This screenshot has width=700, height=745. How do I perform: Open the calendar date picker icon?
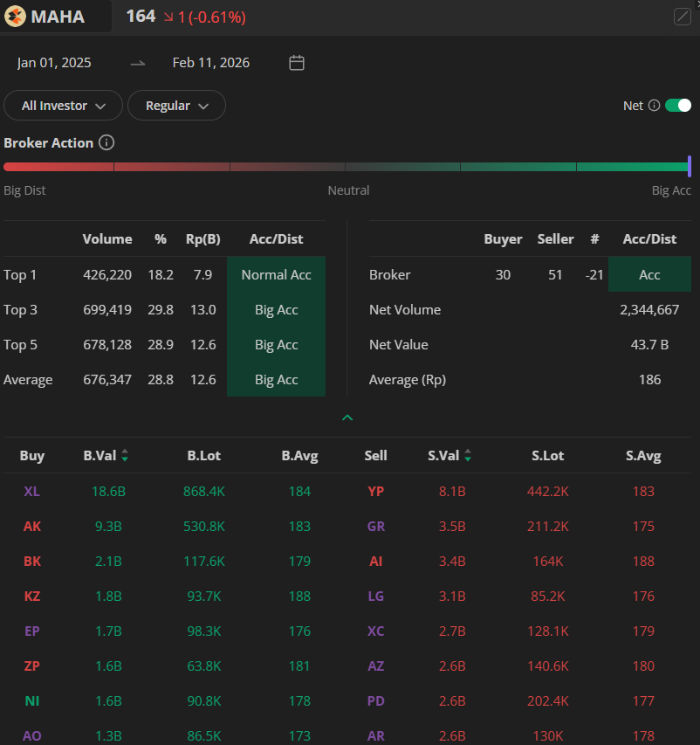click(297, 63)
